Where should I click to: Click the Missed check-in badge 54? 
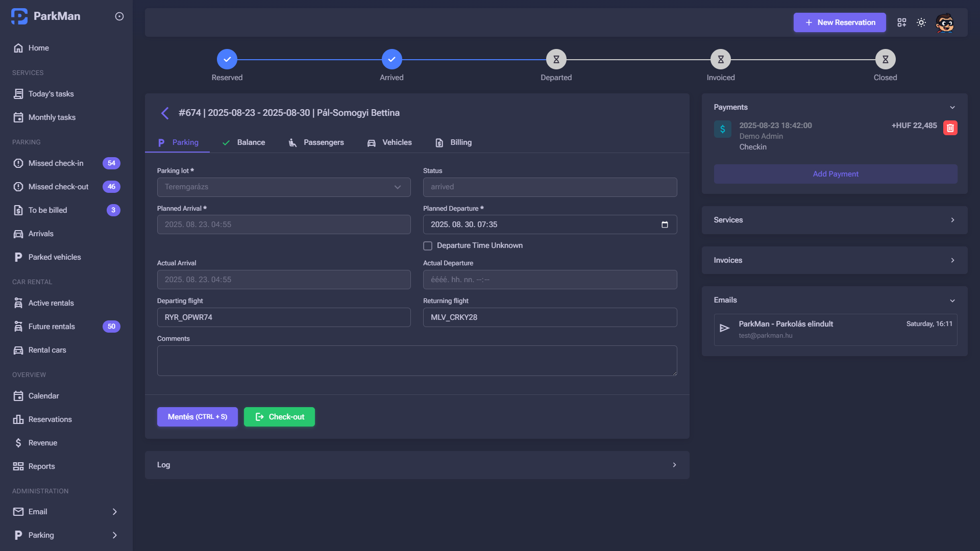pos(111,163)
